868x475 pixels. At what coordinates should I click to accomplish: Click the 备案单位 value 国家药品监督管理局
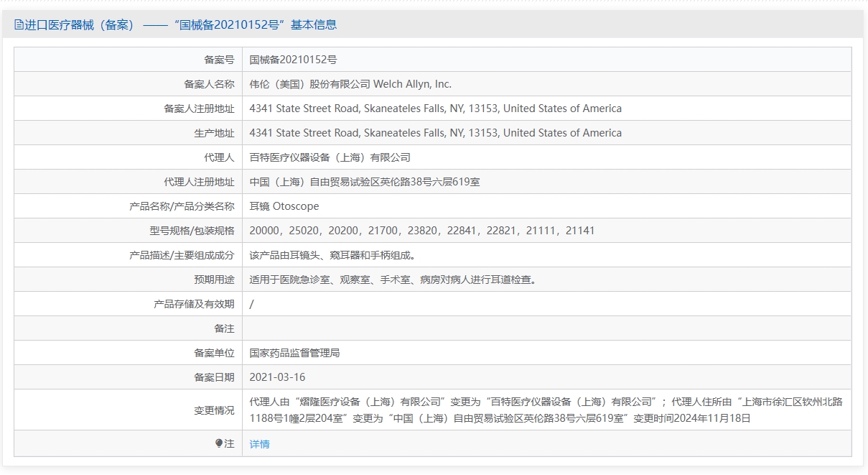[x=294, y=353]
